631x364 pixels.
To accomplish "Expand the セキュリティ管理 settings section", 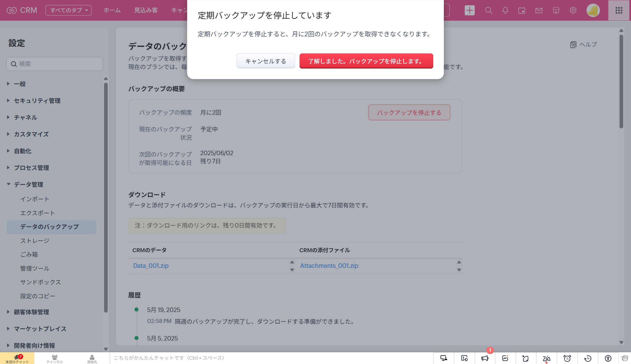I will [37, 101].
